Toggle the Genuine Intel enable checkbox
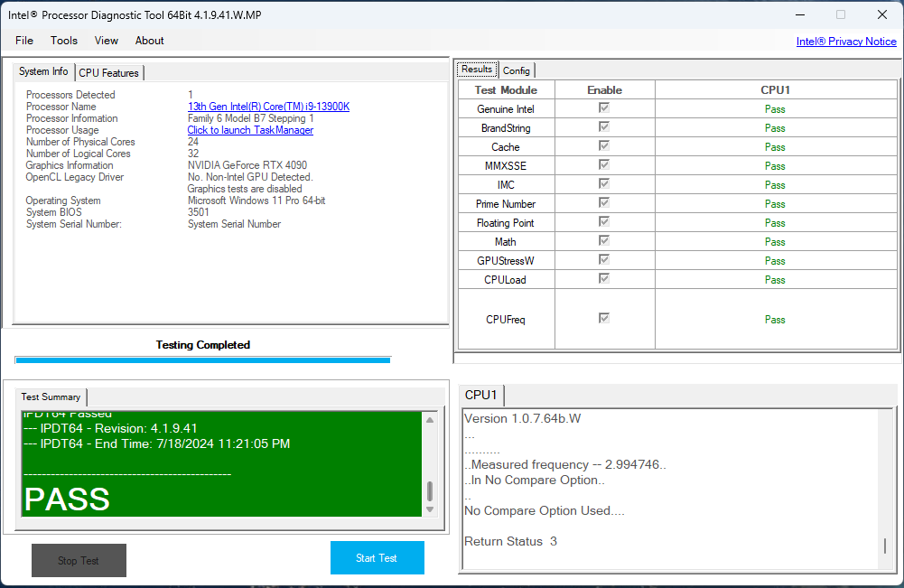Viewport: 904px width, 588px height. point(604,107)
